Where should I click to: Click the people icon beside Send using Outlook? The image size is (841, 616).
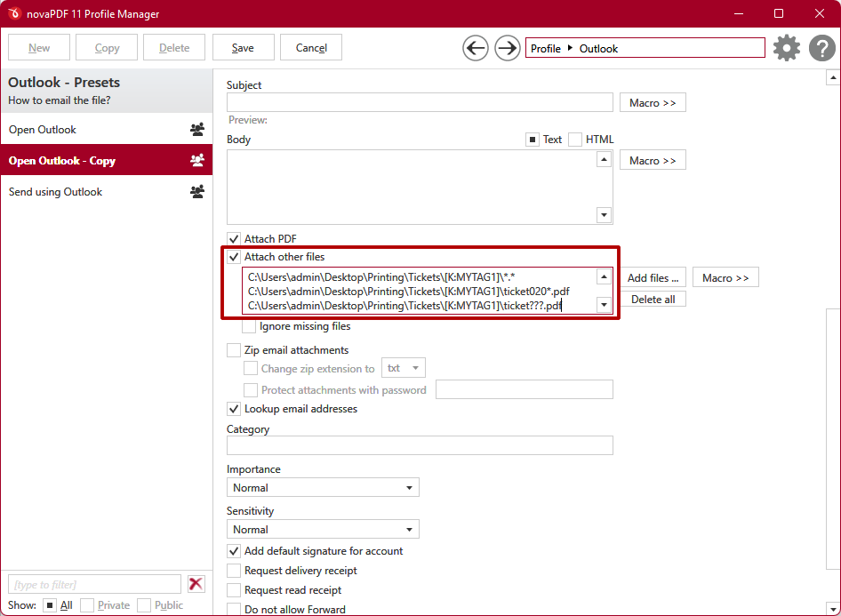click(196, 191)
